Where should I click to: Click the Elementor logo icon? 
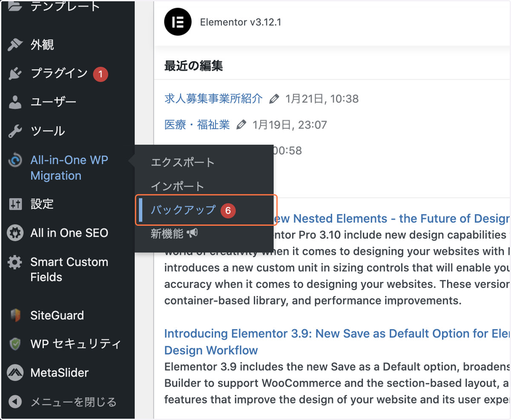178,22
